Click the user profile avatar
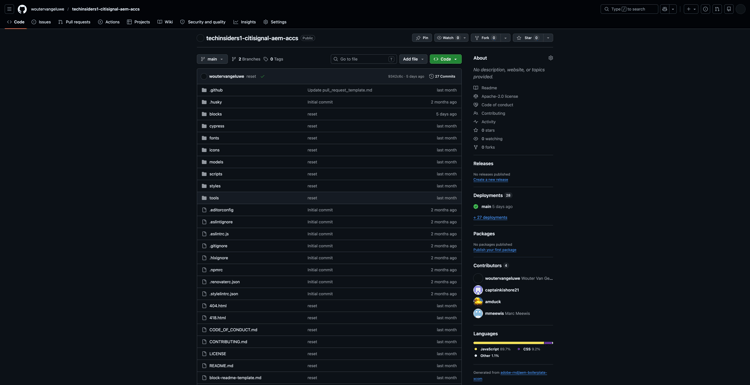750x385 pixels. 740,9
